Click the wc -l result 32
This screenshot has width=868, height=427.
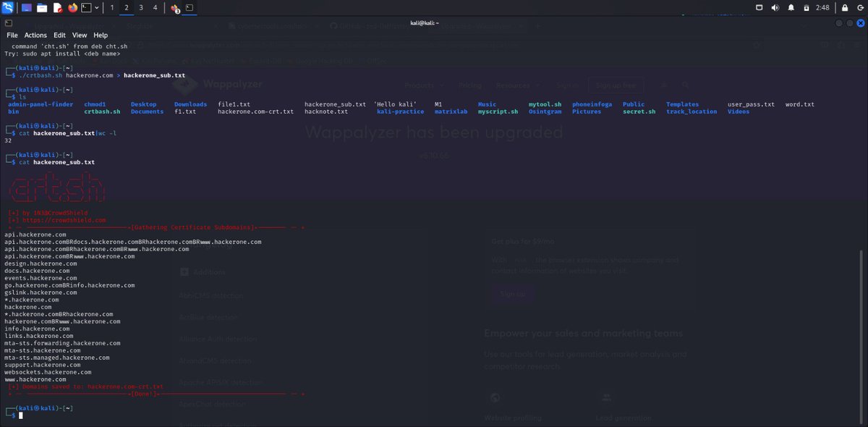8,140
